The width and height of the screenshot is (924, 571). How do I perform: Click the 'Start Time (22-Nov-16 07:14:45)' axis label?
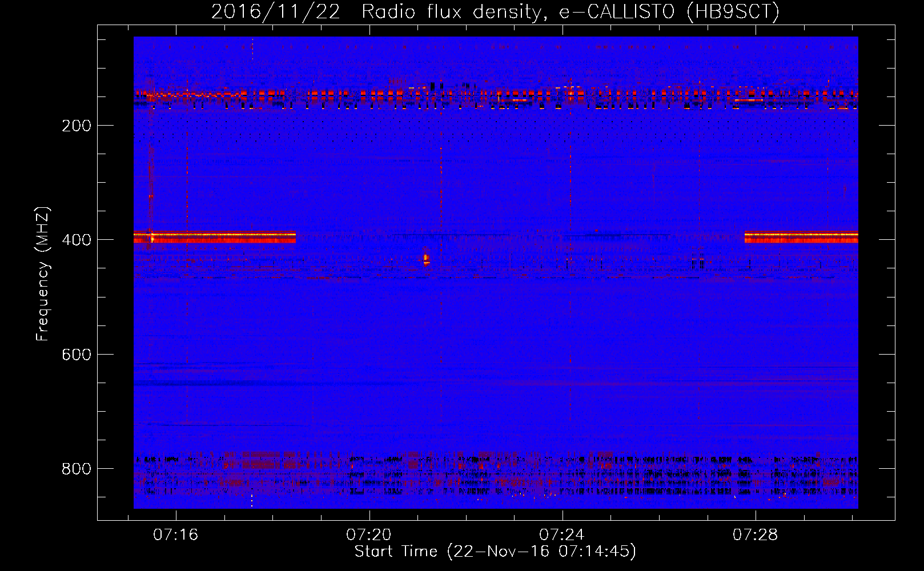point(495,552)
